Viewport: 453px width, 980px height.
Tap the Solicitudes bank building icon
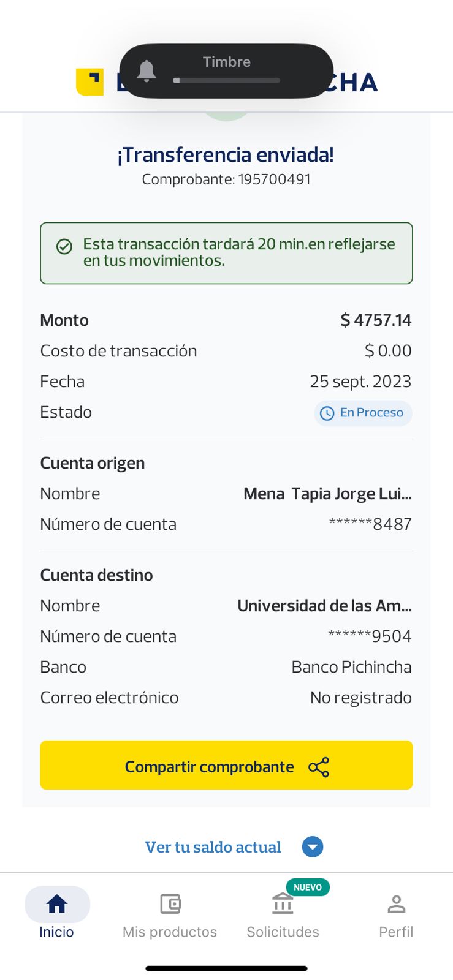[x=283, y=903]
